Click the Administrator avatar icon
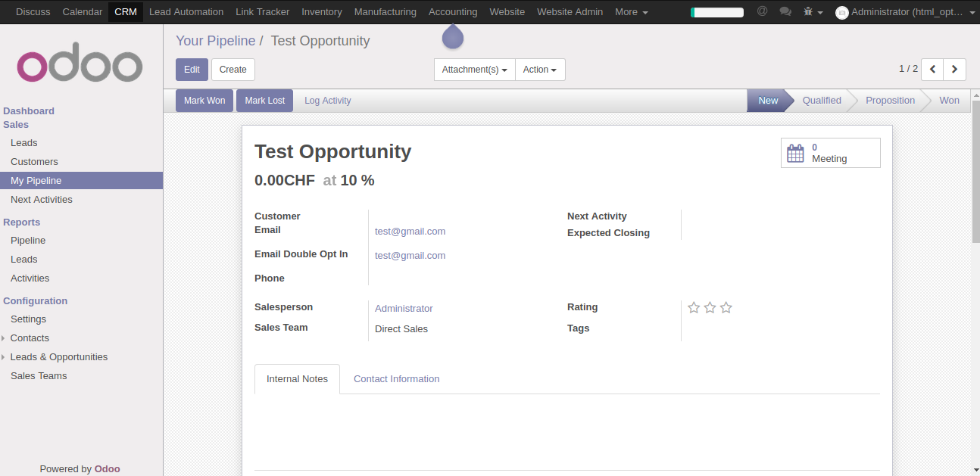The image size is (980, 476). pos(841,12)
